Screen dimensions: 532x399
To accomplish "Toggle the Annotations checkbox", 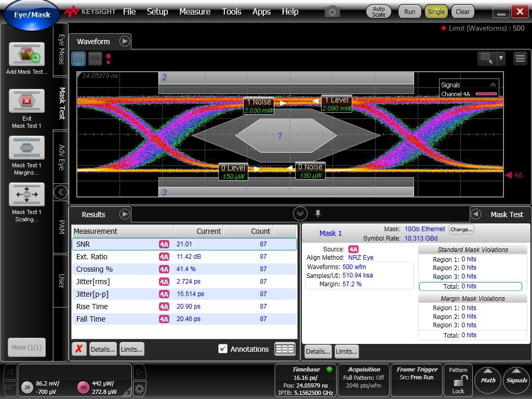I will click(x=223, y=349).
